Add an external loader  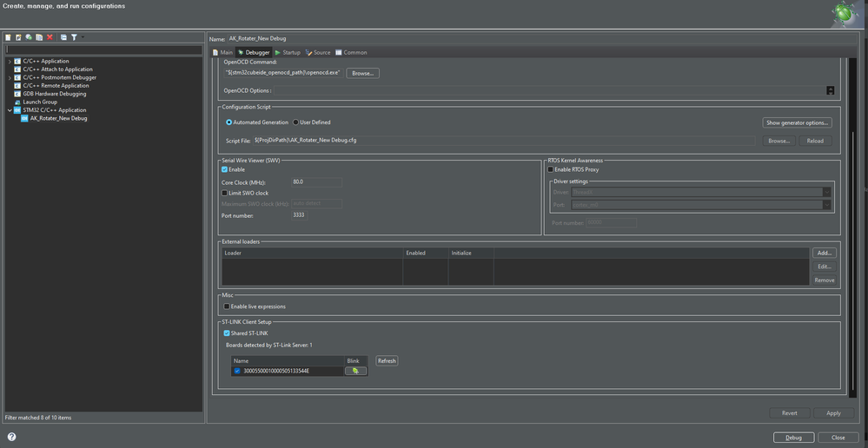[825, 253]
